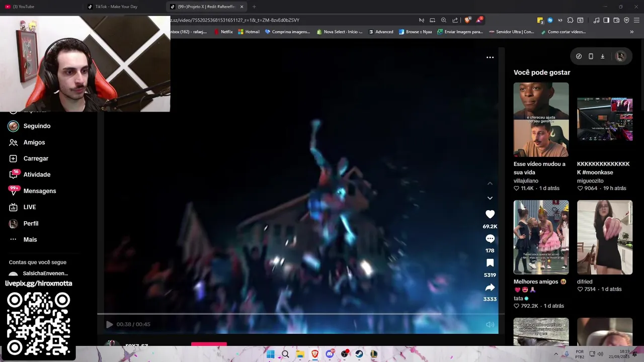Open the Brave playlist music note icon
Image resolution: width=644 pixels, height=362 pixels.
coord(596,20)
